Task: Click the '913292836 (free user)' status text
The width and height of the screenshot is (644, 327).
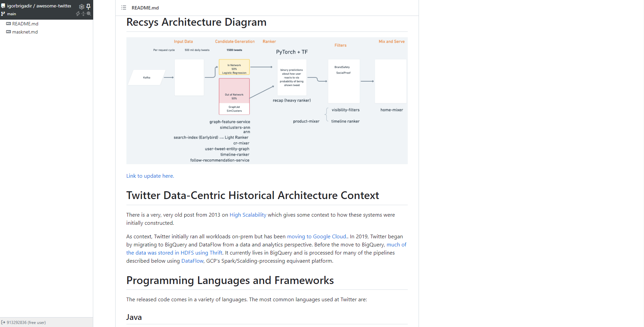Action: coord(26,323)
